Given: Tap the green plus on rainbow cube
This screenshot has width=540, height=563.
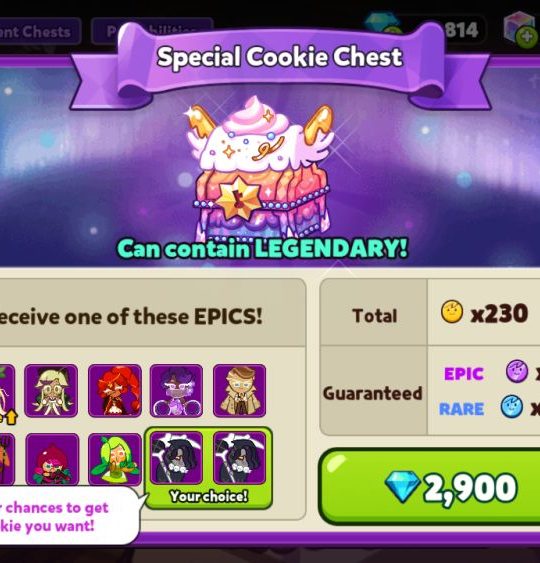Looking at the screenshot, I should point(527,36).
